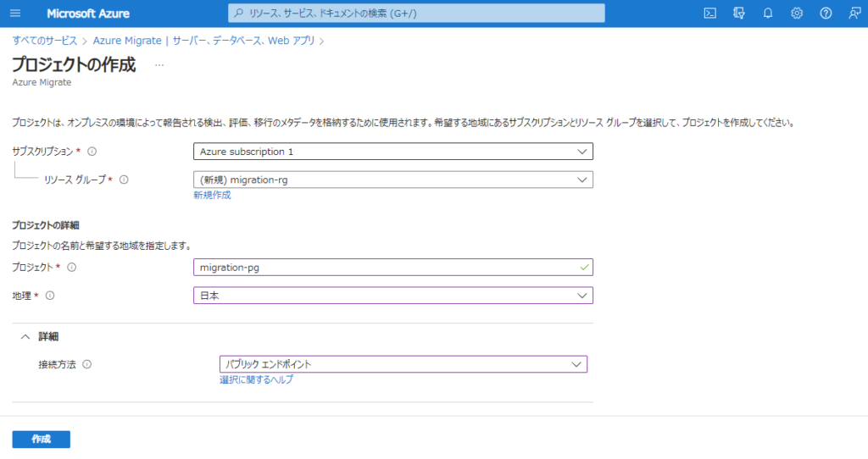
Task: Go to Azure Migrate breadcrumb link
Action: pyautogui.click(x=203, y=41)
